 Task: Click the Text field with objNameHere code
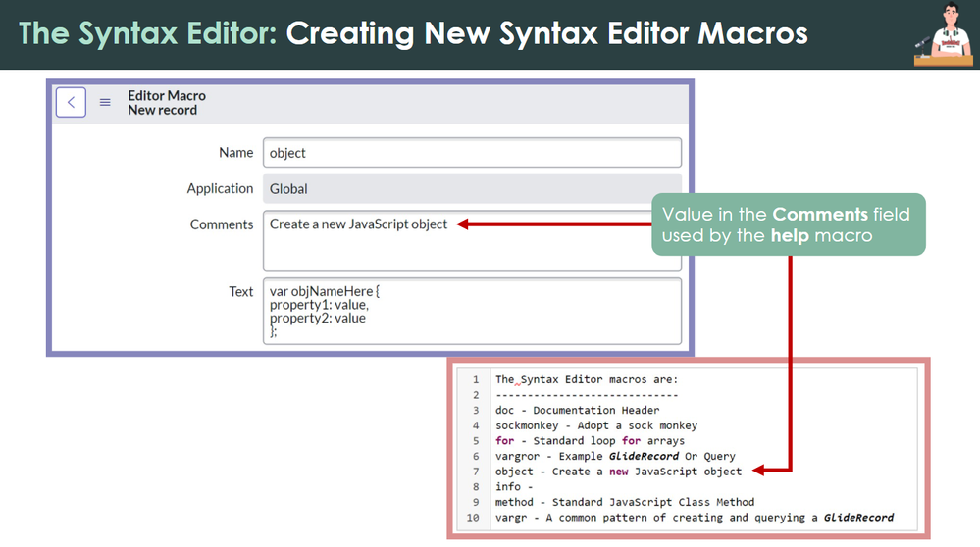click(472, 311)
